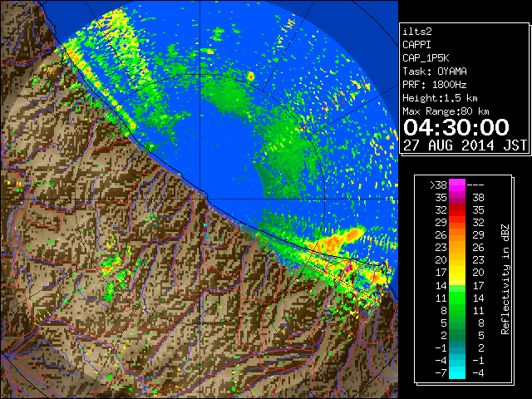Image resolution: width=532 pixels, height=399 pixels.
Task: Click the 'Reflectivity in dBZ' legend title
Action: (x=505, y=279)
